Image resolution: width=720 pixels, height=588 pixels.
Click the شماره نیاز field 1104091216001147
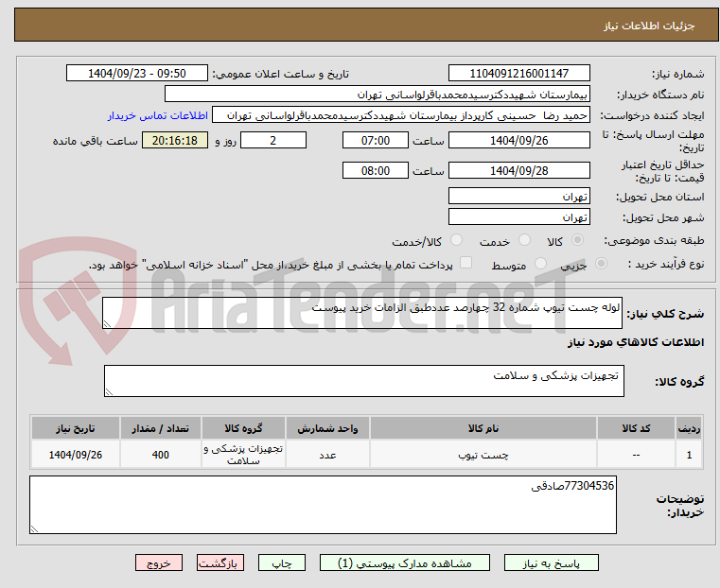click(x=518, y=74)
